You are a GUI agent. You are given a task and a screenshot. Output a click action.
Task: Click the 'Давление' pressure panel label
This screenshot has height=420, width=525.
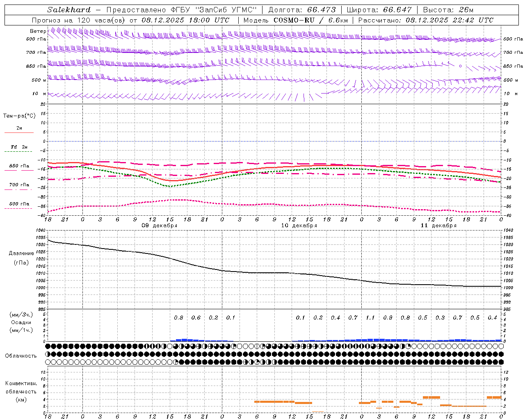point(21,253)
